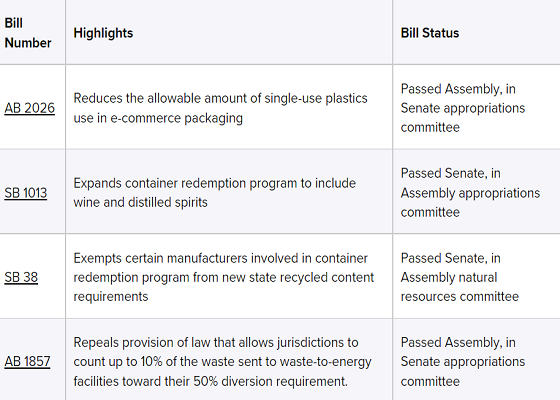Click SB 1013's Assembly appropriations committee status
The width and height of the screenshot is (560, 400).
tap(470, 193)
